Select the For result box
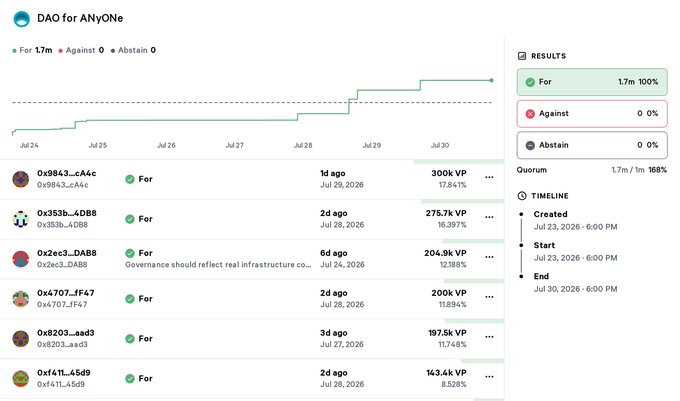This screenshot has width=680, height=401. (x=592, y=82)
